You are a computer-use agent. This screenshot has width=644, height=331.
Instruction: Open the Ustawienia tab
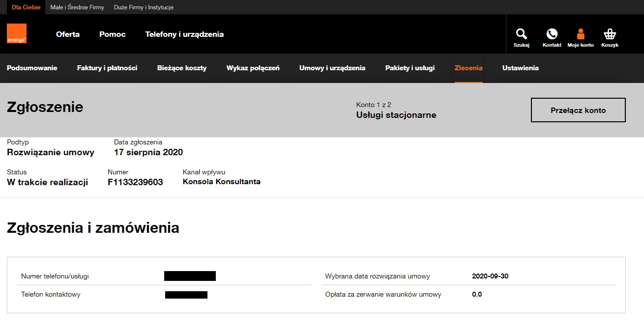(520, 68)
